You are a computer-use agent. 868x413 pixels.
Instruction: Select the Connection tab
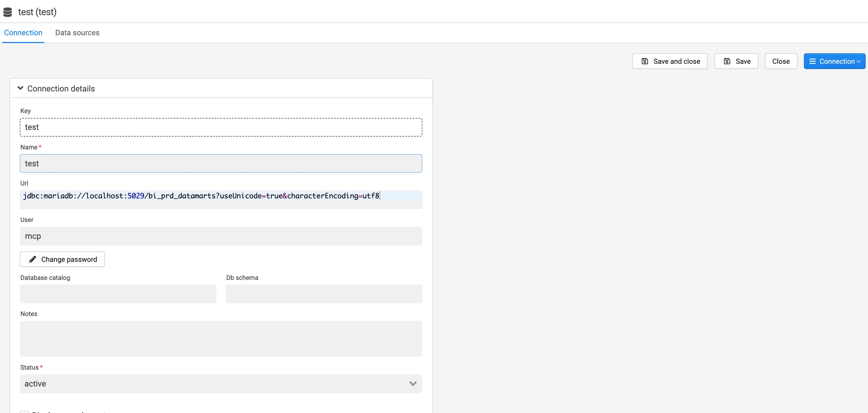pos(23,33)
